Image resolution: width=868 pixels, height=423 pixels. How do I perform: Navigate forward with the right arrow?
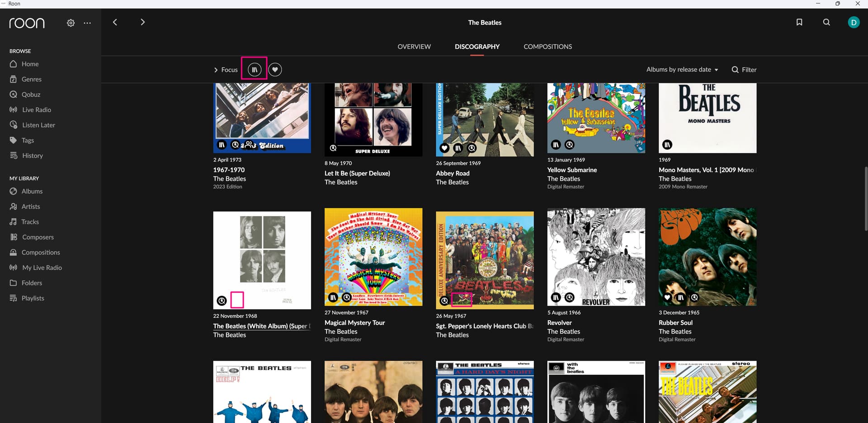click(142, 22)
